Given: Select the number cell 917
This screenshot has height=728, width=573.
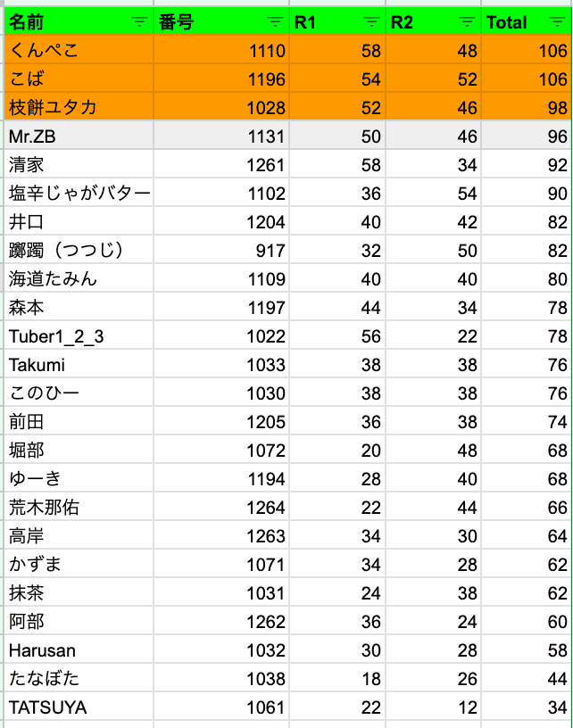Looking at the screenshot, I should pyautogui.click(x=223, y=251).
